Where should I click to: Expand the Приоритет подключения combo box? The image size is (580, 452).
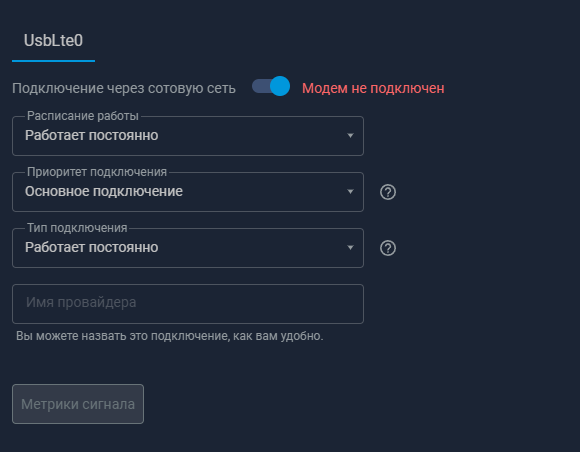tap(188, 192)
